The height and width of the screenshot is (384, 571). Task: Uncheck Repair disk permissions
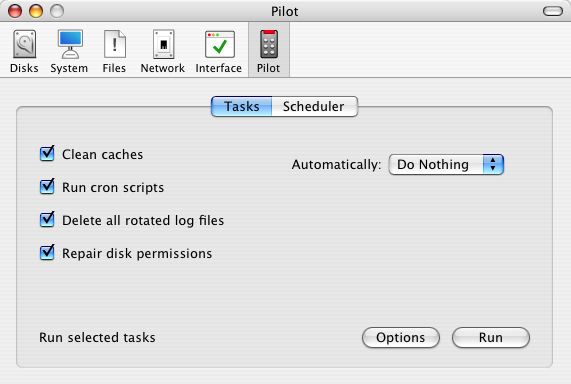pyautogui.click(x=47, y=252)
